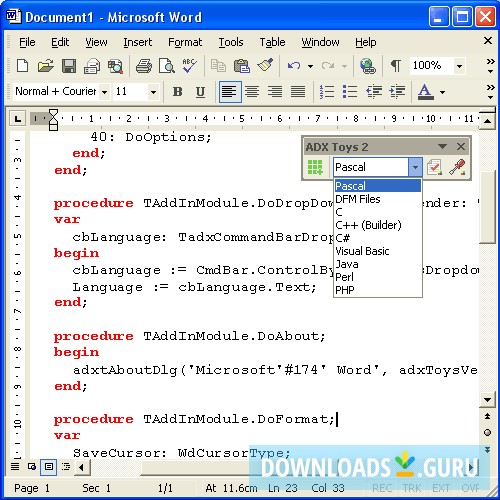Undo the last action

(294, 66)
